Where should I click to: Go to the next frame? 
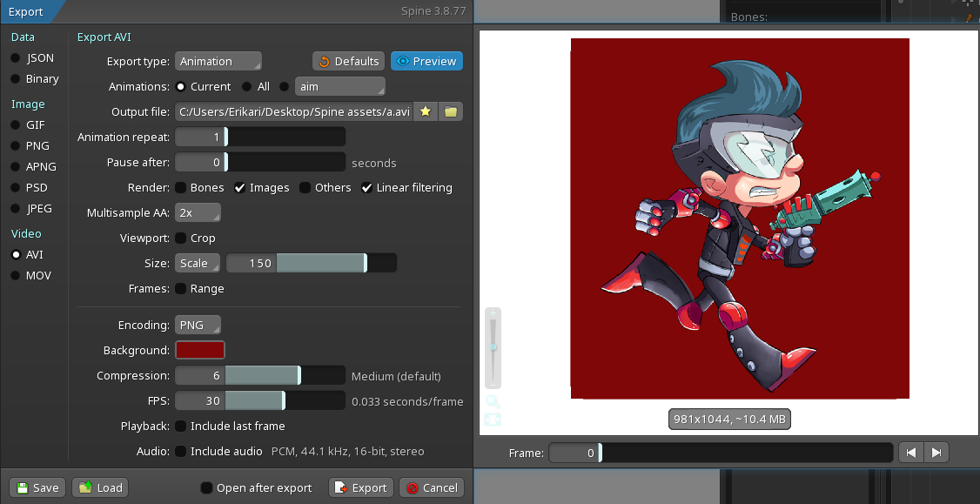pyautogui.click(x=936, y=453)
